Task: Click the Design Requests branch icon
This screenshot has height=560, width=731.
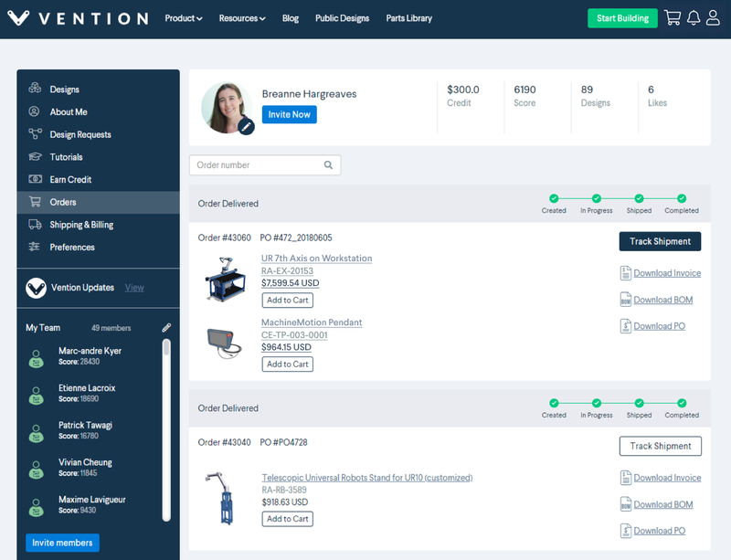Action: click(35, 134)
